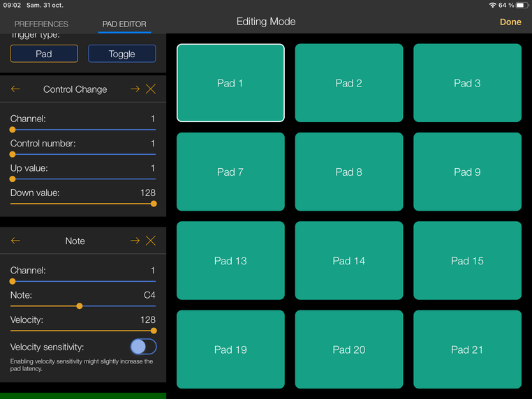Click left arrow in Note header
This screenshot has width=532, height=399.
(15, 241)
